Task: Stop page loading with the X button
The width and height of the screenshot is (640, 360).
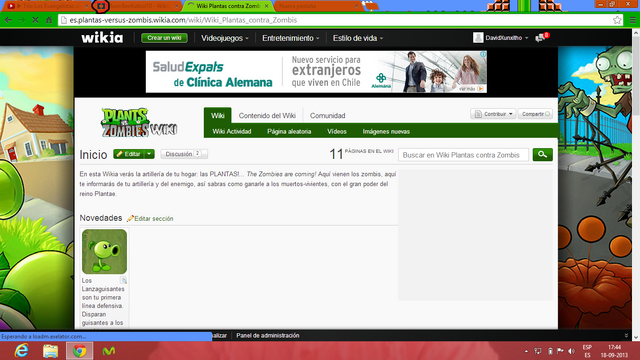Action: (x=36, y=20)
